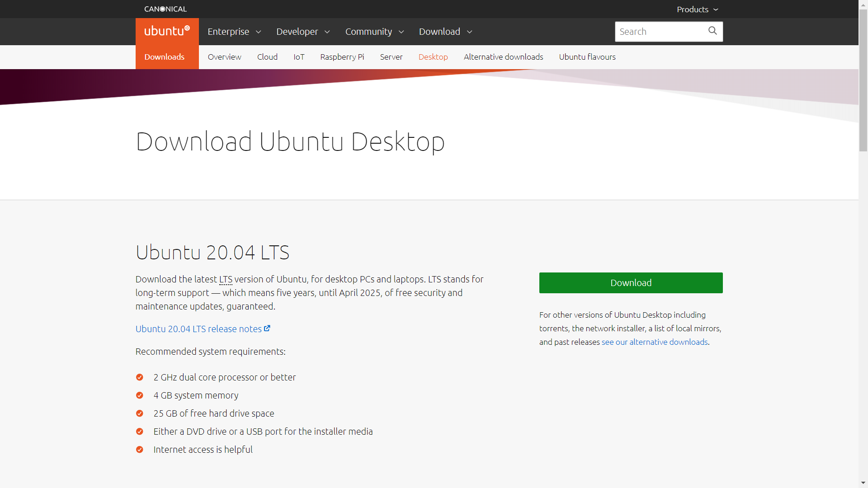
Task: Expand the Enterprise dropdown menu
Action: pos(234,32)
